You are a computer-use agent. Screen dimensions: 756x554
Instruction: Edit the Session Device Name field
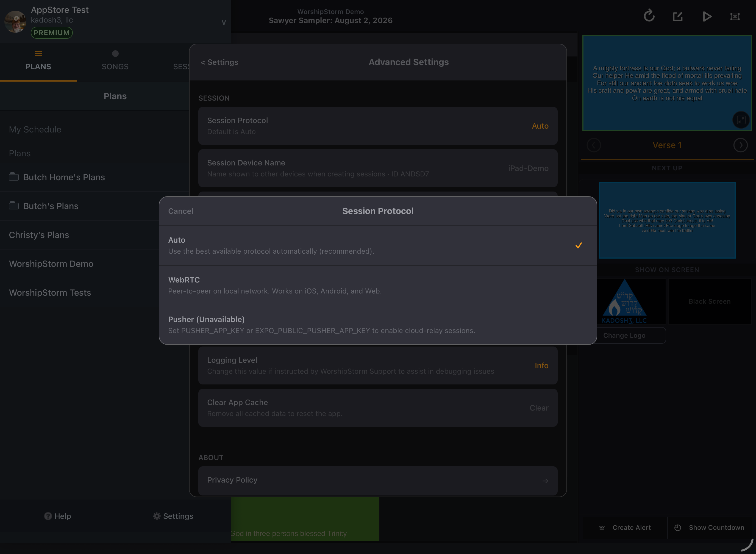tap(378, 168)
